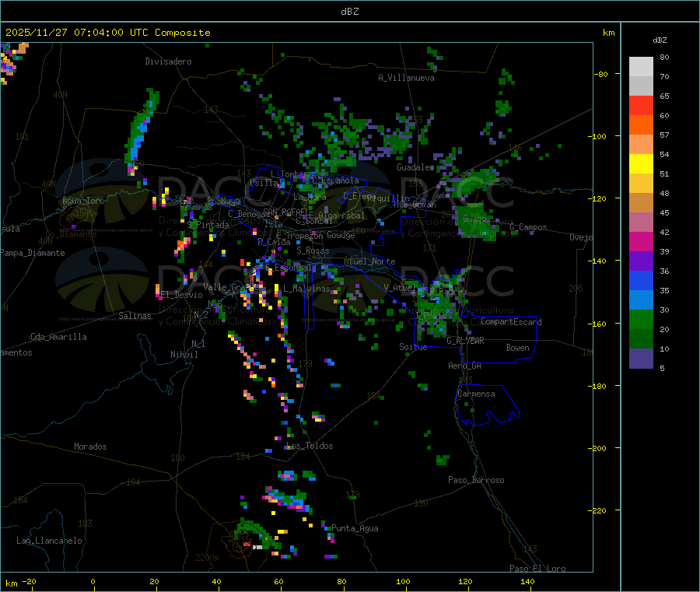Click the Nihuil map label
Viewport: 700px width, 592px height.
coord(184,355)
